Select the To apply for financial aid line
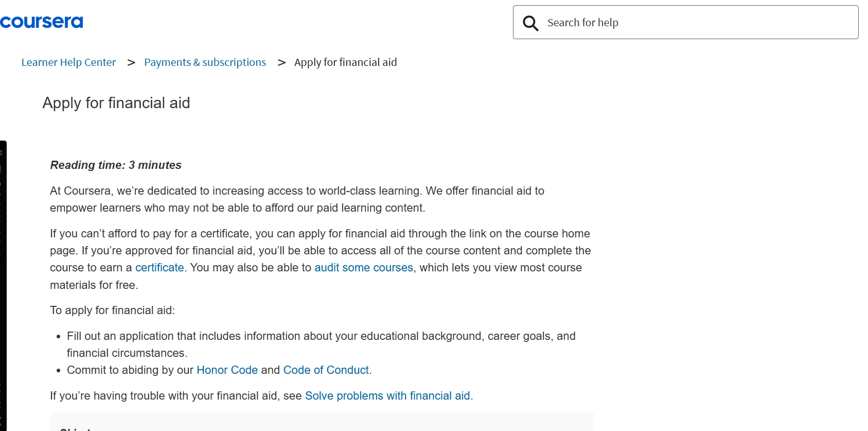This screenshot has height=431, width=868. (x=113, y=309)
